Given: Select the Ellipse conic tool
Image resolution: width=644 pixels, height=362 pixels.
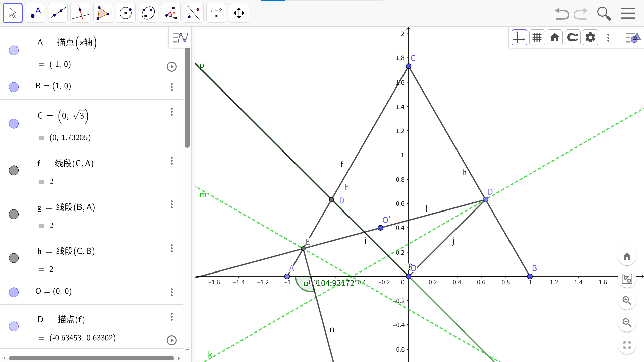Looking at the screenshot, I should pyautogui.click(x=148, y=13).
